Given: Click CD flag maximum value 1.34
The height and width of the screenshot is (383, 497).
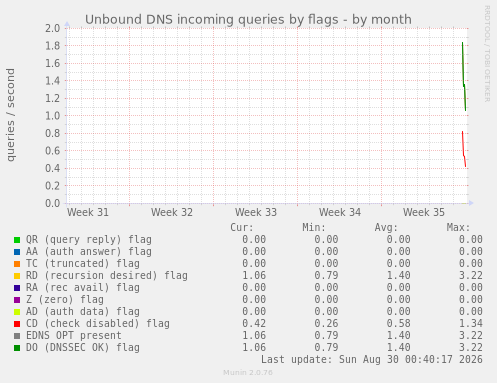Looking at the screenshot, I should coord(471,324).
